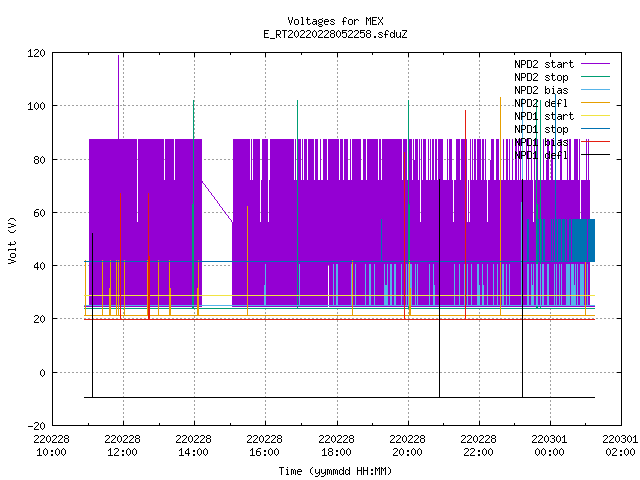640x480 pixels.
Task: Click the green line sample for NPD2 stop
Action: (x=595, y=77)
